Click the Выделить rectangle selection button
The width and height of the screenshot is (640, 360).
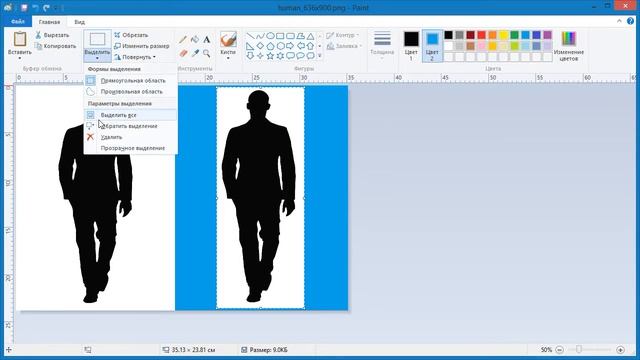click(x=97, y=39)
